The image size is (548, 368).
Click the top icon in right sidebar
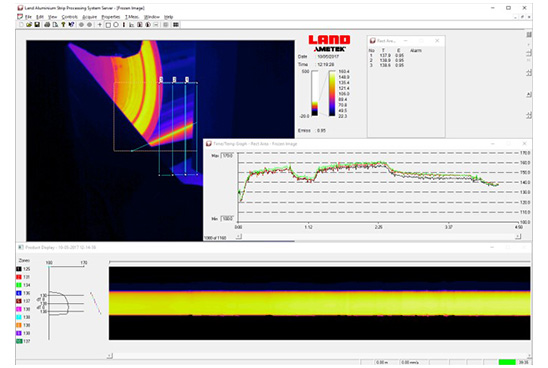point(529,35)
